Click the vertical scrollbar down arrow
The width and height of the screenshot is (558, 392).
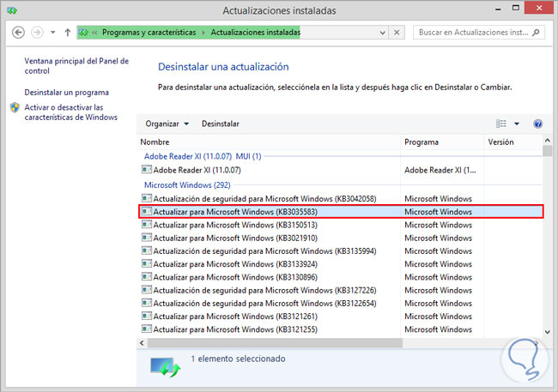(548, 332)
